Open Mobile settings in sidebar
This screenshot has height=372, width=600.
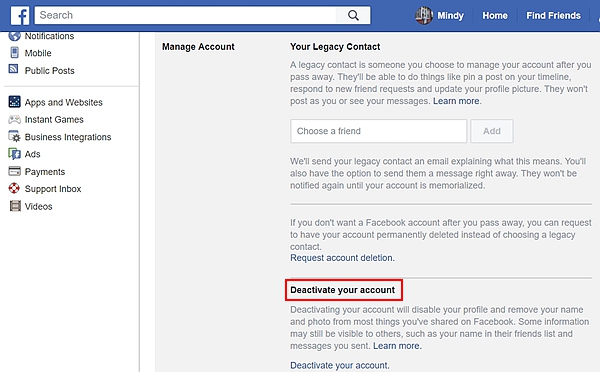pos(38,53)
